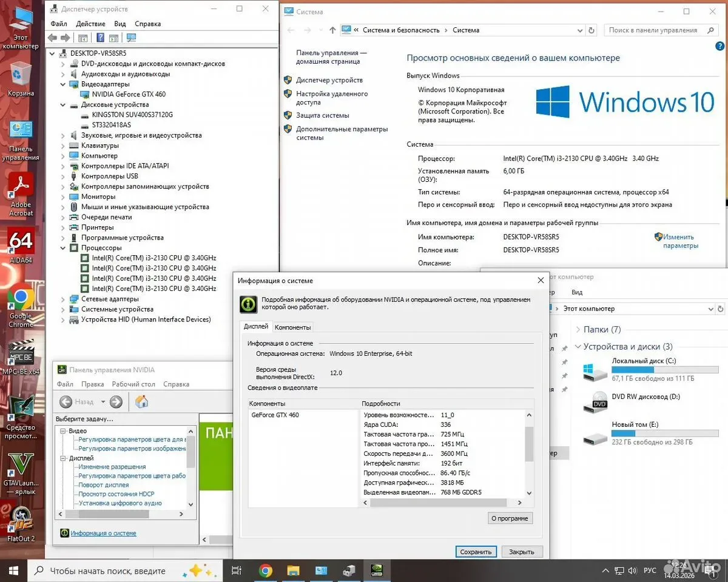Select GeForce GTX 460 in Компоненты list

pyautogui.click(x=275, y=415)
